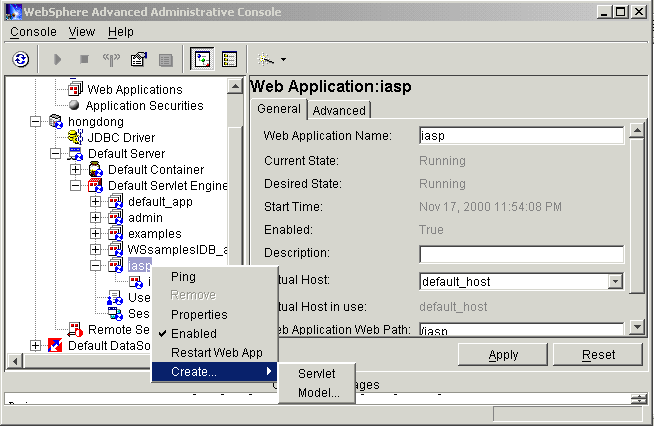654x426 pixels.
Task: Open the Create... submenu entry
Action: click(214, 371)
